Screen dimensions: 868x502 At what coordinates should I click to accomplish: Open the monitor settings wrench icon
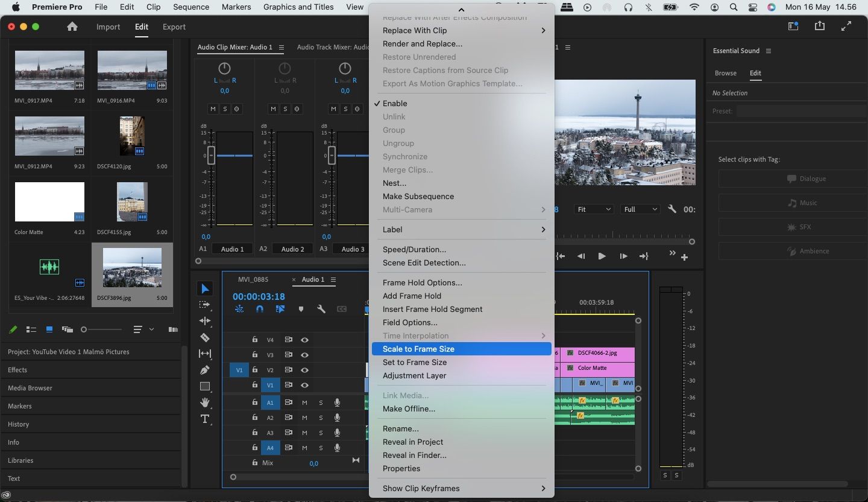[x=672, y=209]
